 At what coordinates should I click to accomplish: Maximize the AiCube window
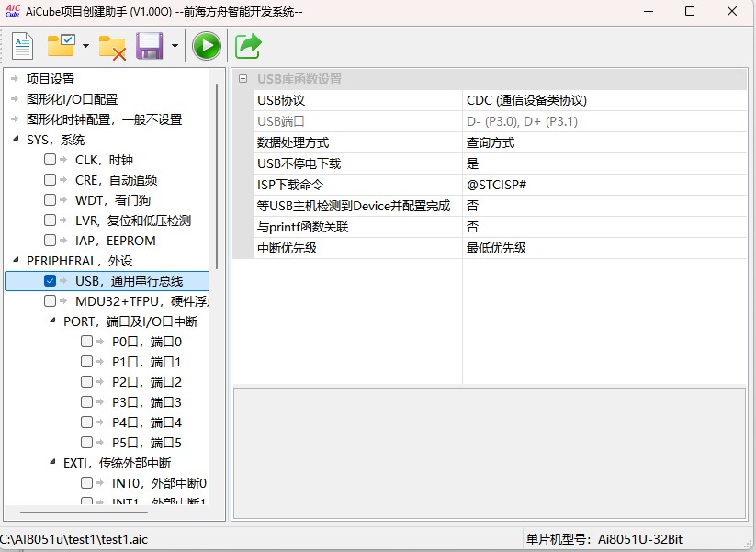pos(690,11)
